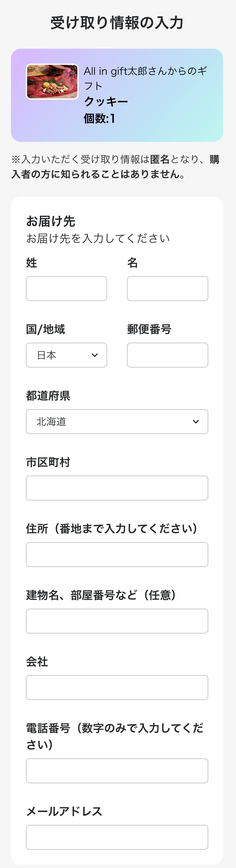The image size is (236, 868).
Task: Click into the 会社 company field
Action: pos(117,687)
